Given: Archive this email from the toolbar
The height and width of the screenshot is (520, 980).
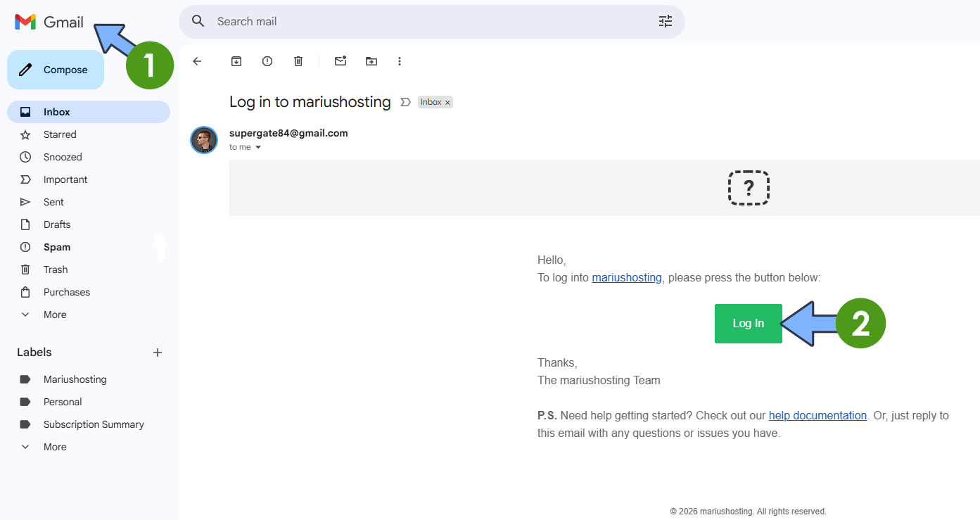Looking at the screenshot, I should coord(236,61).
